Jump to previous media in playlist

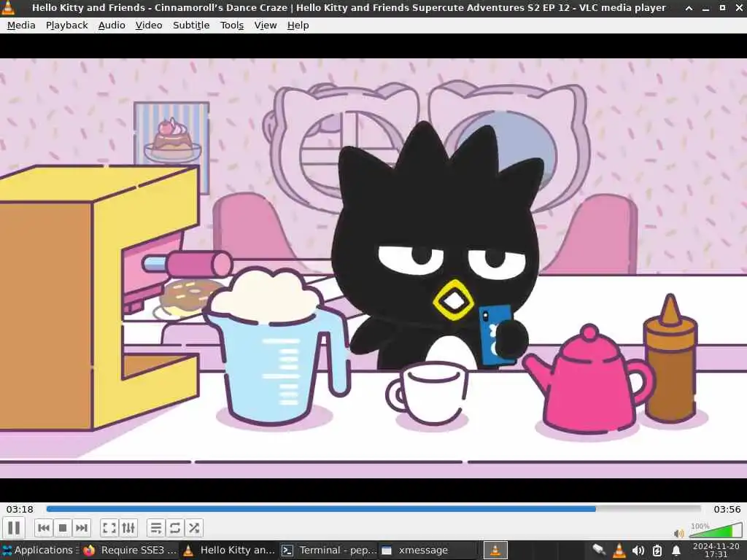click(43, 528)
